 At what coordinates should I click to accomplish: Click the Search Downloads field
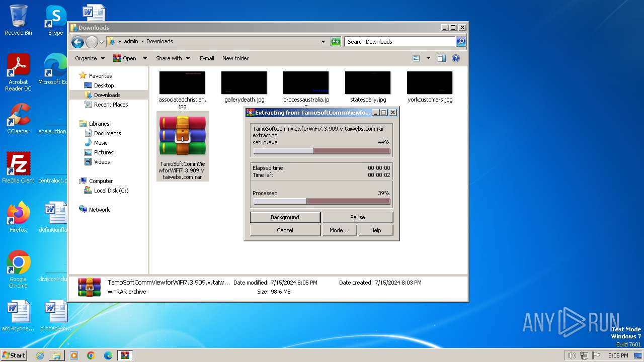(400, 42)
